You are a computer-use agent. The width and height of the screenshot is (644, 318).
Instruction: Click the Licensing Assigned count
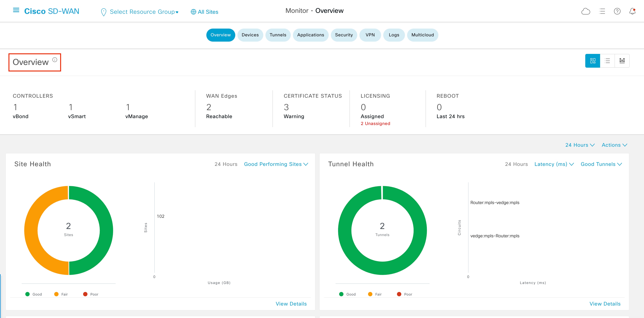tap(363, 107)
